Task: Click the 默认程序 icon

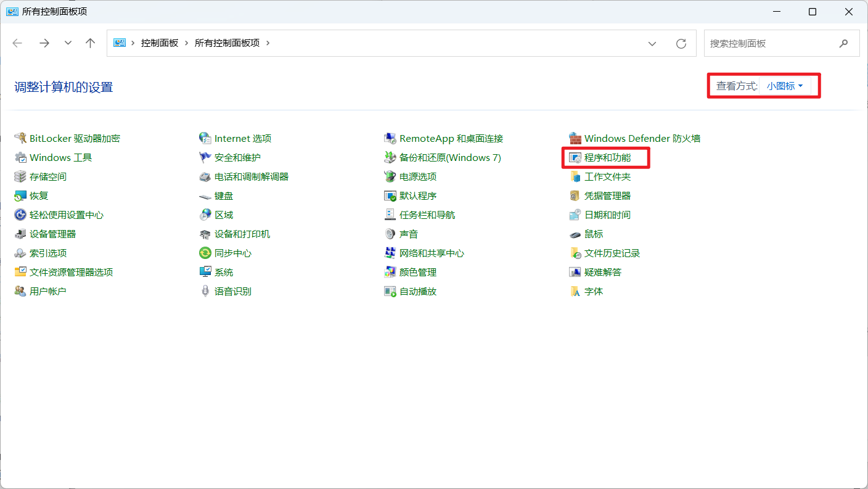Action: pos(390,195)
